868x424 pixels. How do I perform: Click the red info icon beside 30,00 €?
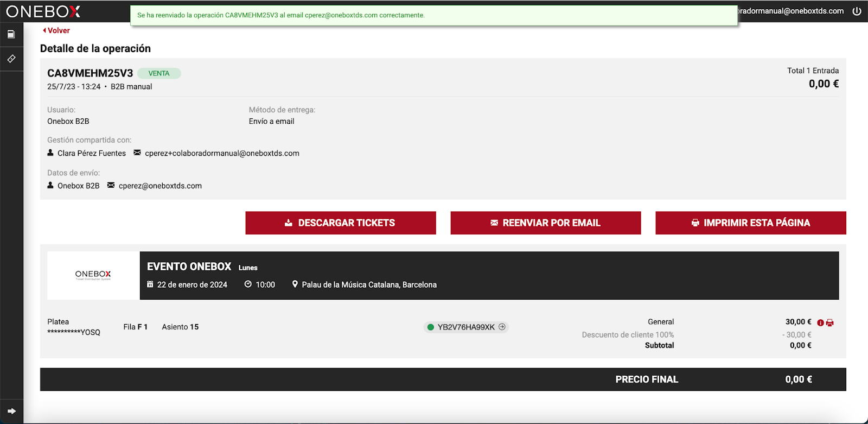(x=820, y=322)
